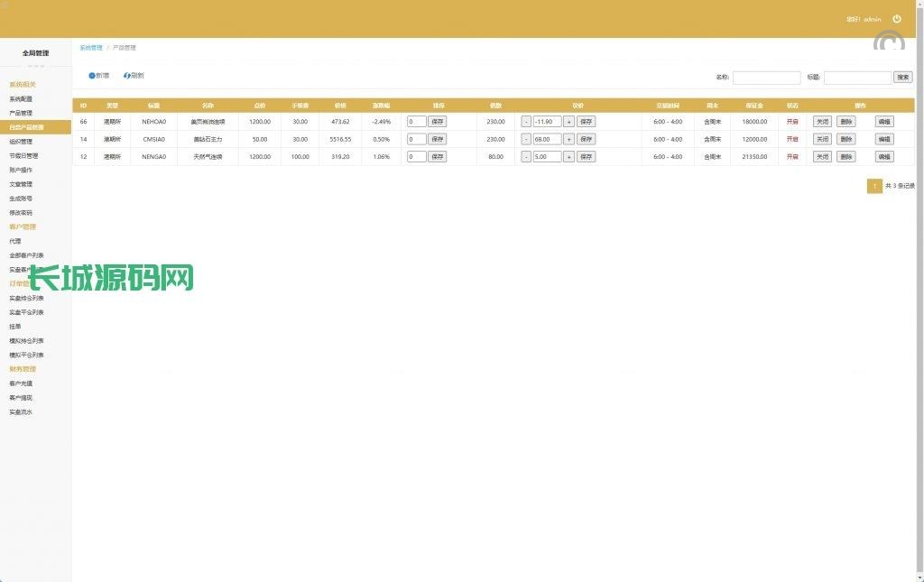The width and height of the screenshot is (924, 582).
Task: Click the power logout icon at top right
Action: [896, 19]
